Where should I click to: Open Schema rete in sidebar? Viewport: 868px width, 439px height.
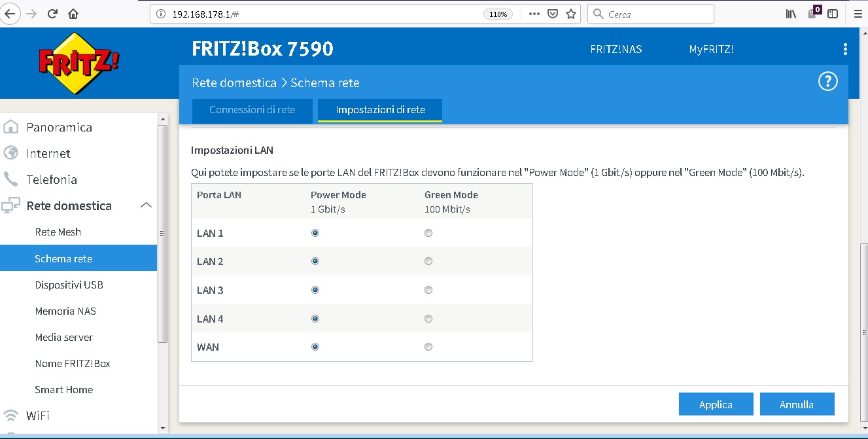pyautogui.click(x=78, y=258)
